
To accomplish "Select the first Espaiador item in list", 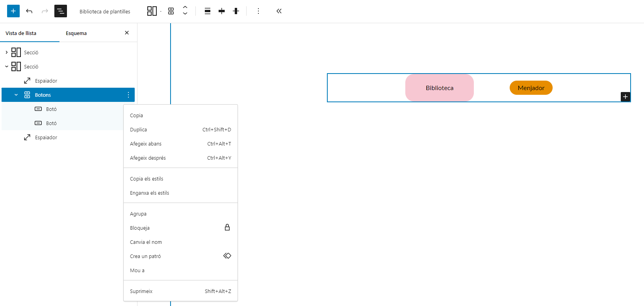I will coord(46,81).
